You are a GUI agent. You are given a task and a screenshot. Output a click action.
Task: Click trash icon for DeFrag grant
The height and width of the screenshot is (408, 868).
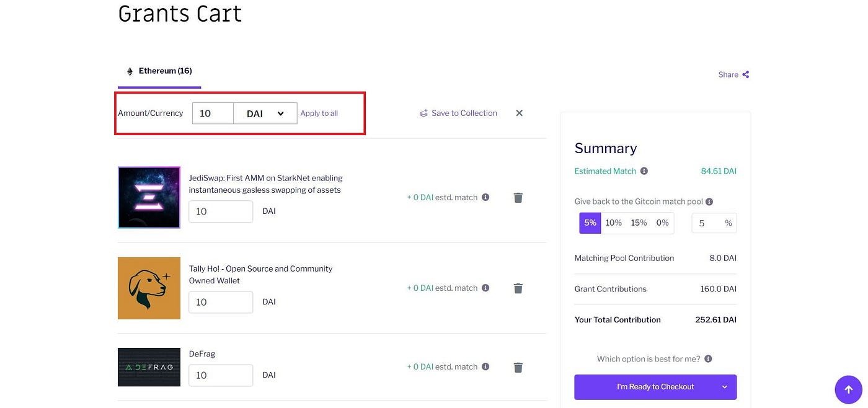pyautogui.click(x=518, y=367)
